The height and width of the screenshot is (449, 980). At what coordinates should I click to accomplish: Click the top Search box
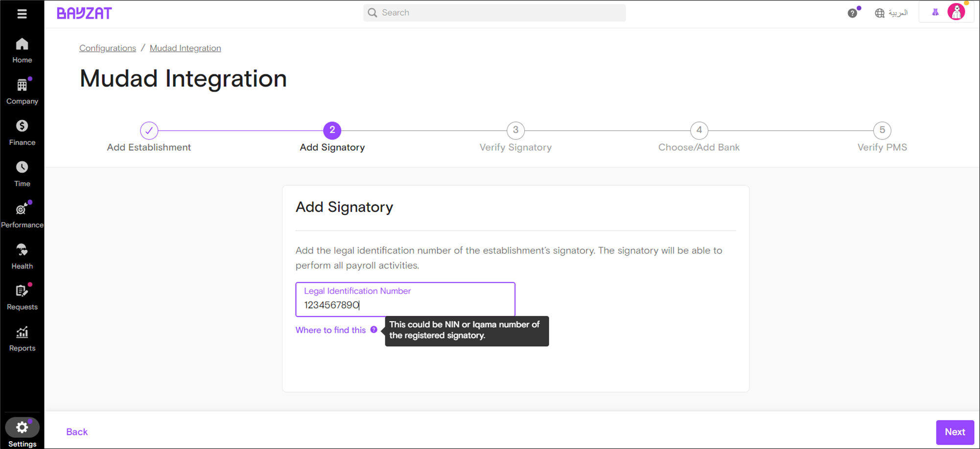(494, 13)
